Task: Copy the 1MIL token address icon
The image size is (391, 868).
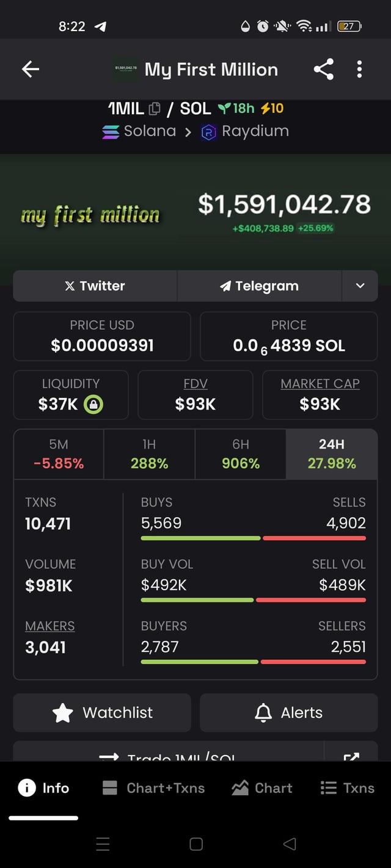Action: tap(155, 109)
